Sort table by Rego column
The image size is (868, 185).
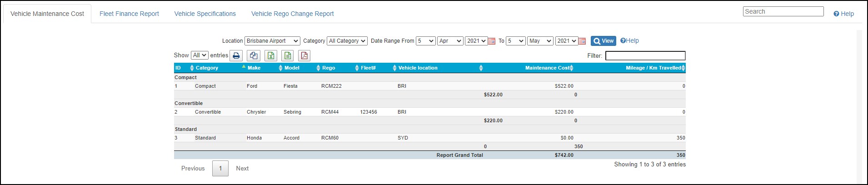pos(340,68)
